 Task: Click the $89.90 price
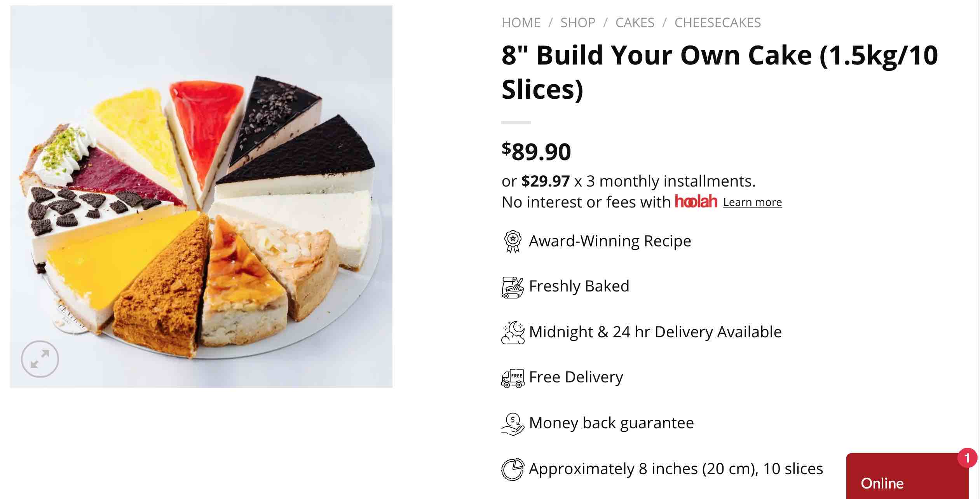pos(536,152)
